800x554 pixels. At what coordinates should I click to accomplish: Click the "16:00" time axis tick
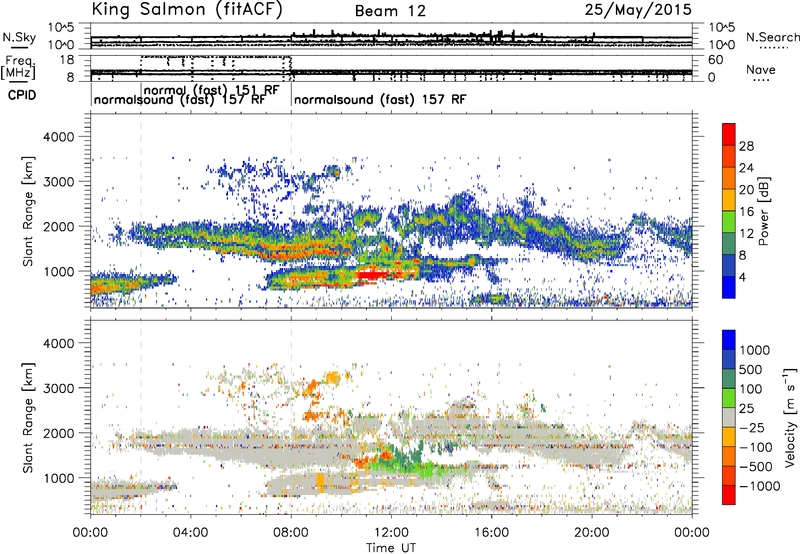(491, 533)
